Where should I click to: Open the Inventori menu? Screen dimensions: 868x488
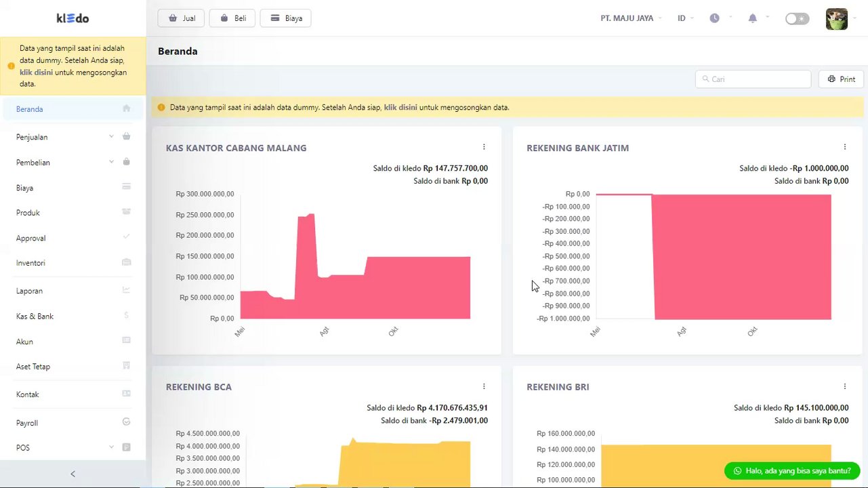coord(73,263)
